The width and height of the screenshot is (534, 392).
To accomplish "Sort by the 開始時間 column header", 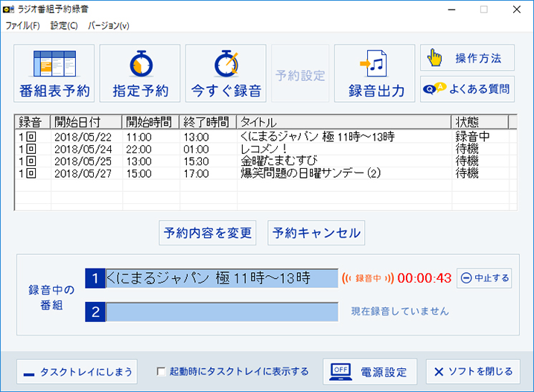I will 150,122.
